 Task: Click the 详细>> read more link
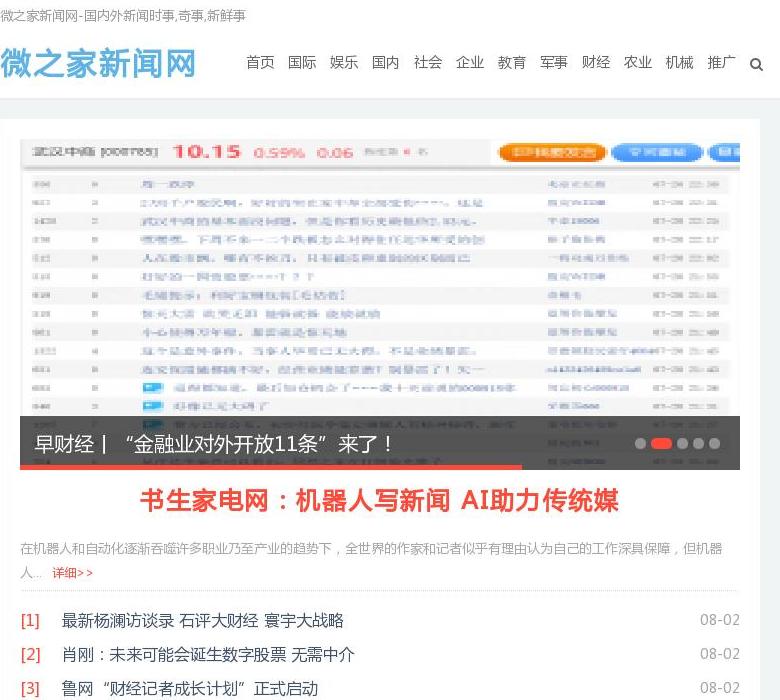point(73,573)
